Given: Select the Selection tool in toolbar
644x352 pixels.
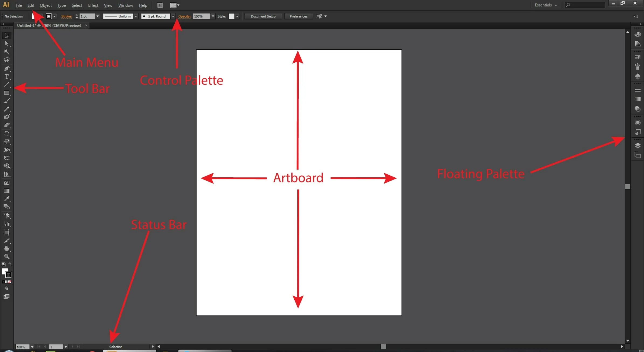Looking at the screenshot, I should [6, 35].
